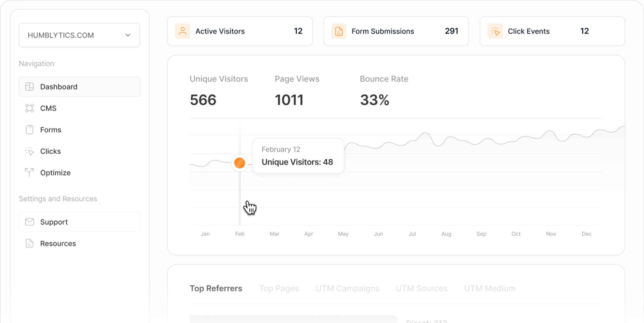Select the Click Events cursor icon
This screenshot has height=323, width=644.
(x=495, y=31)
